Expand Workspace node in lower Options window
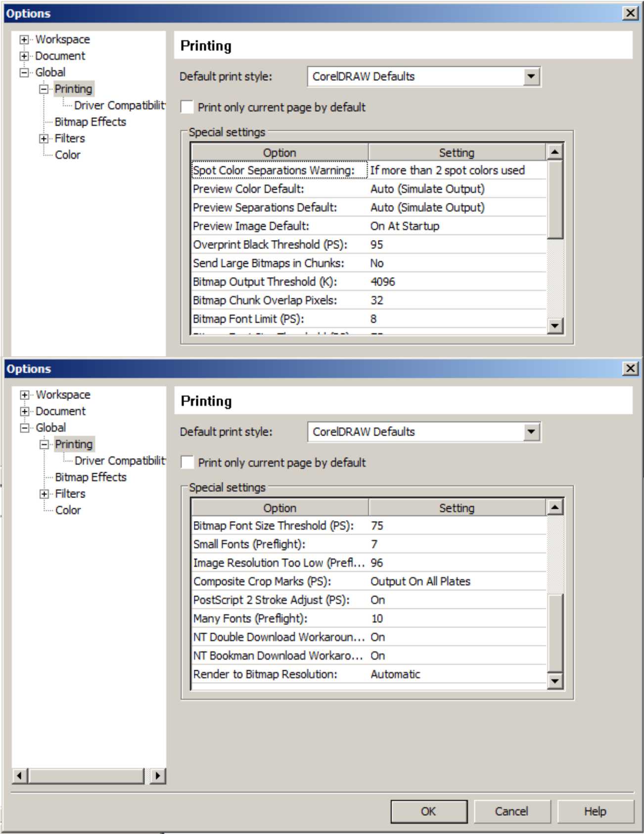Screen dimensions: 644x834 (x=24, y=395)
